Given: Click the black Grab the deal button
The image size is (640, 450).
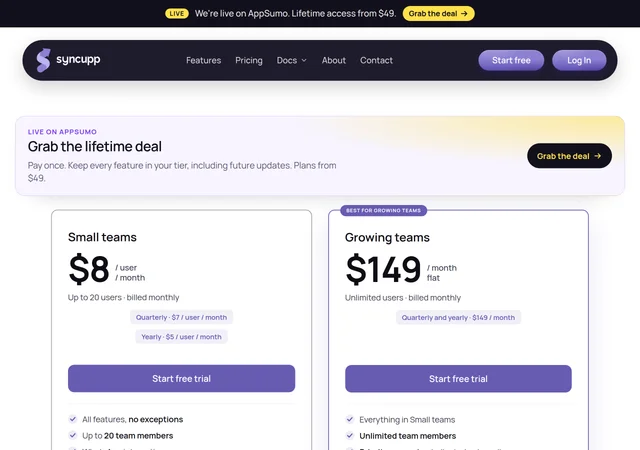Looking at the screenshot, I should [x=569, y=156].
